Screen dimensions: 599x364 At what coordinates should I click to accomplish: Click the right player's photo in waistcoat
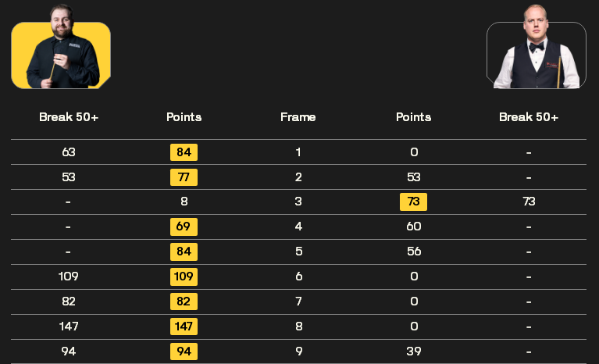tap(537, 47)
